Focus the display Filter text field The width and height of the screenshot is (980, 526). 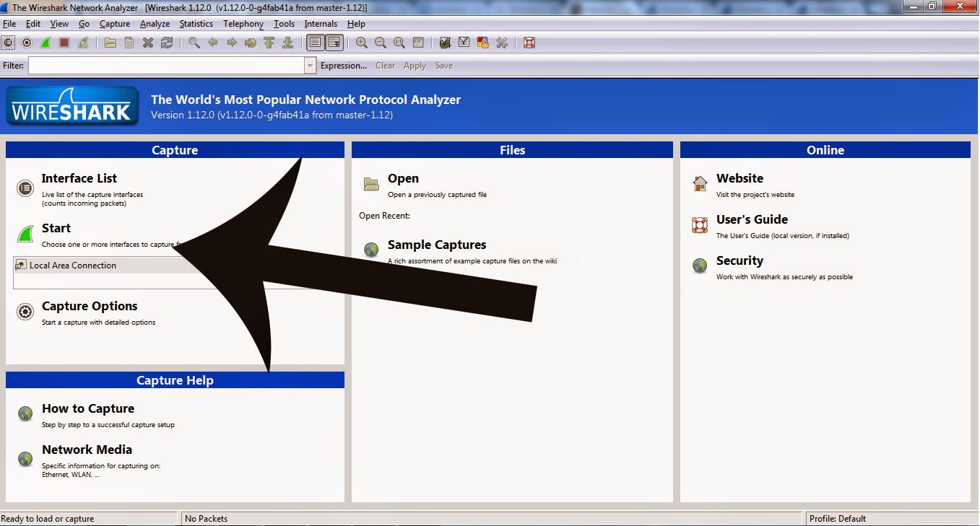click(x=167, y=66)
